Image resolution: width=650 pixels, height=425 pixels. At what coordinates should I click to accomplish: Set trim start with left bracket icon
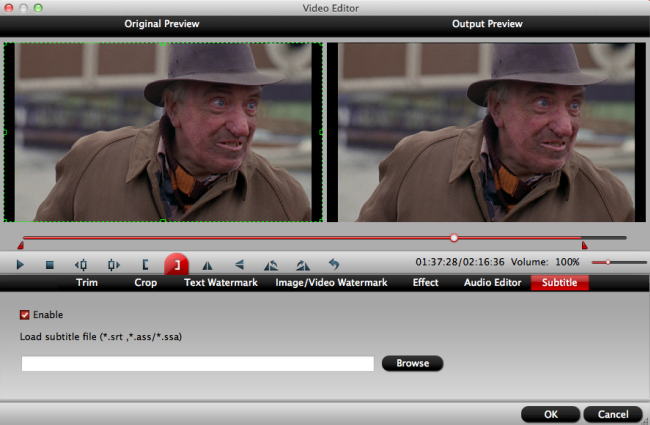[145, 265]
